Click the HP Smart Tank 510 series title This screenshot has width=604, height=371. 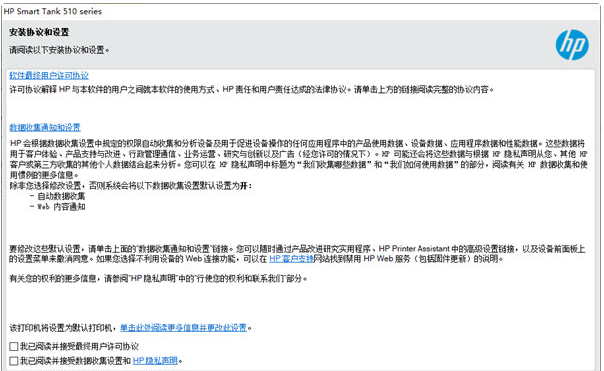[x=53, y=11]
